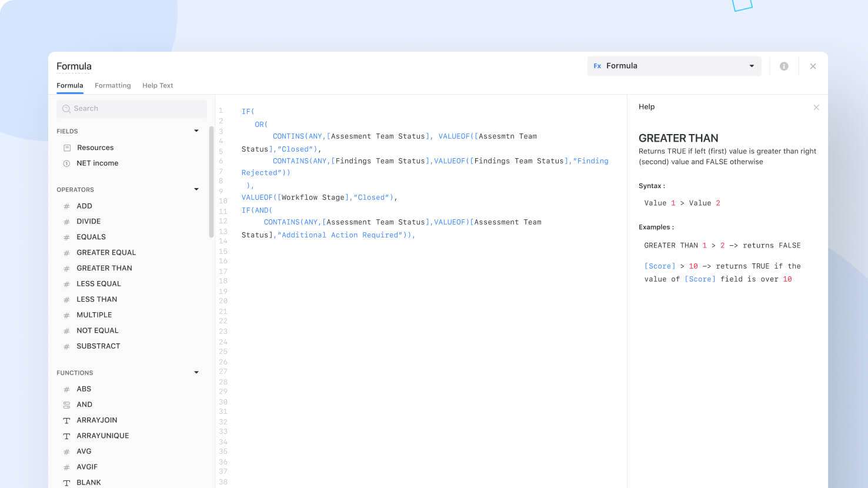Select the LESS EQUAL operator
The image size is (868, 488).
[98, 283]
